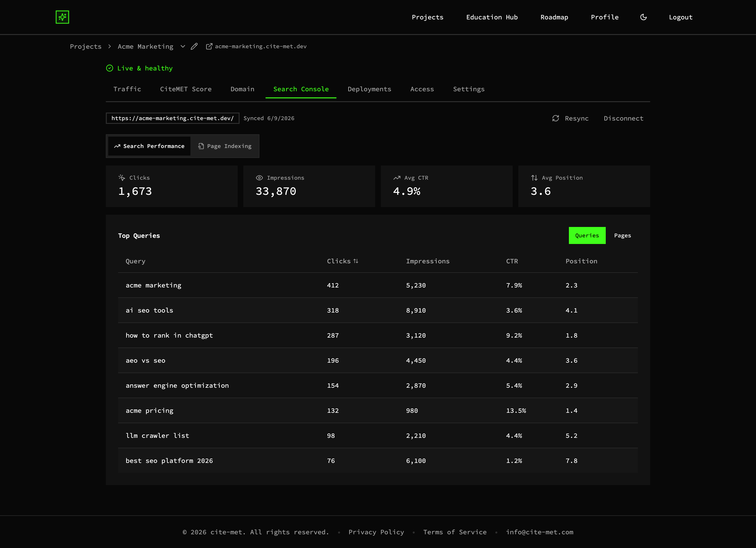This screenshot has width=756, height=548.
Task: Toggle dark mode moon icon
Action: click(x=644, y=17)
